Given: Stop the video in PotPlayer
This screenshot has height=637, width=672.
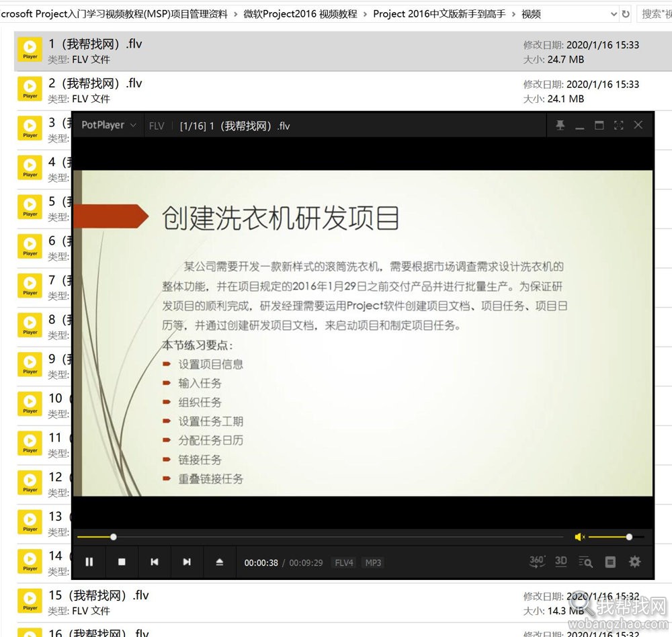Looking at the screenshot, I should [x=122, y=562].
